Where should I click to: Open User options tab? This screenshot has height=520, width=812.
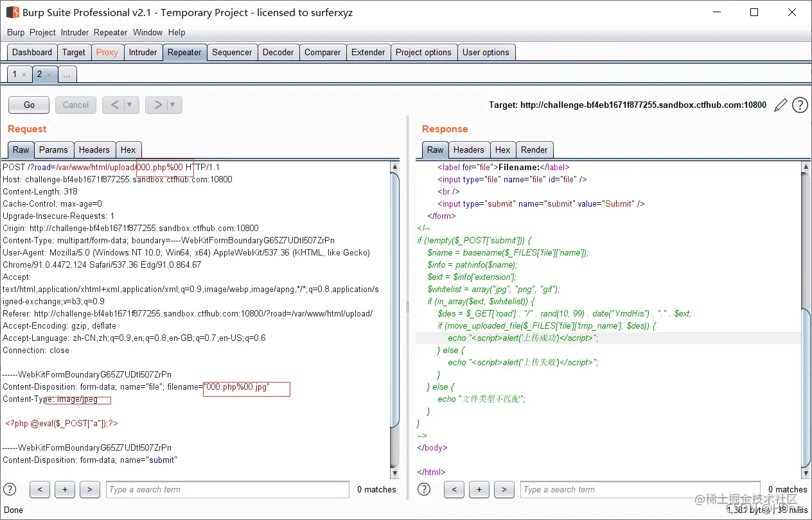pyautogui.click(x=486, y=53)
